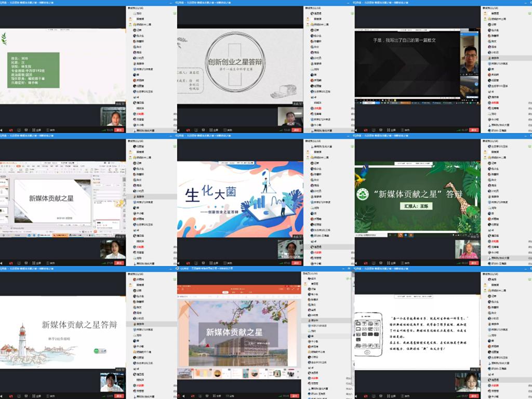Click 全屏 fullscreen below the 生化大菌 slide
This screenshot has height=399, width=532.
coord(216,263)
